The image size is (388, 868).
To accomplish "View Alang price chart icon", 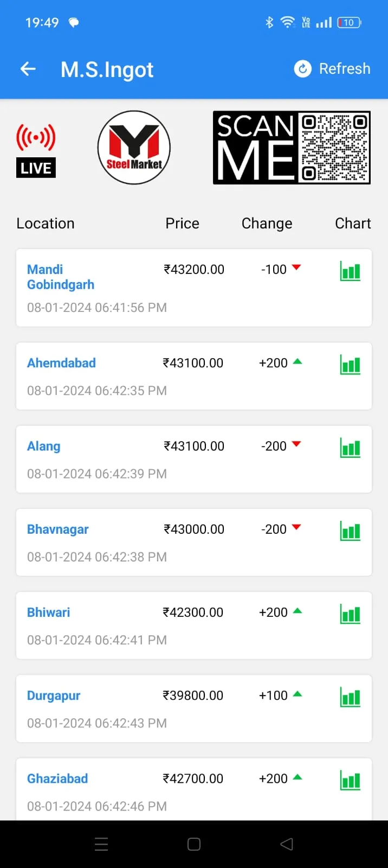I will pyautogui.click(x=350, y=448).
